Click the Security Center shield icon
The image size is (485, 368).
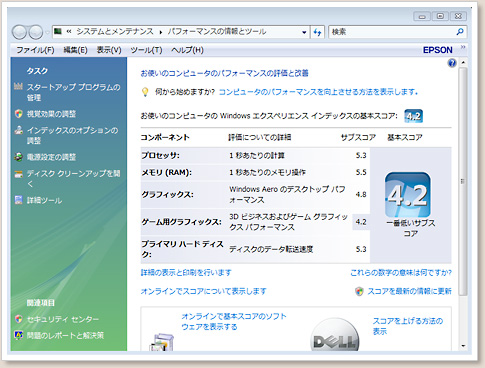[x=19, y=319]
